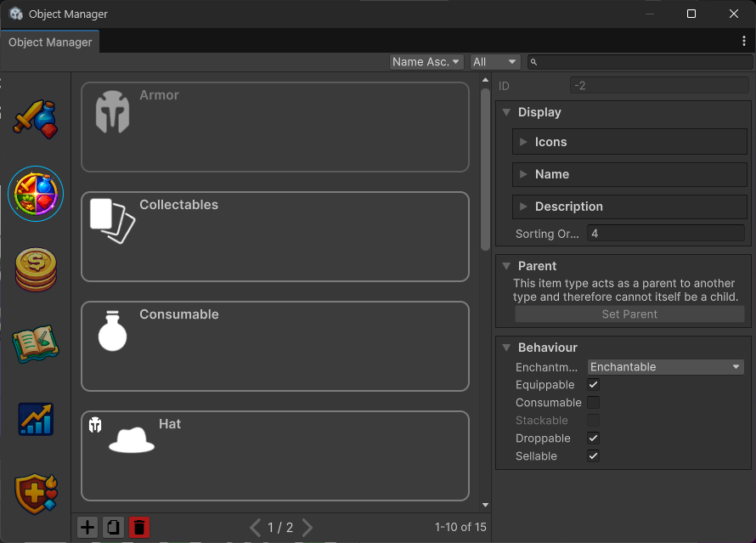Screen dimensions: 756x543
Task: Open the sword and potion items category
Action: [36, 118]
